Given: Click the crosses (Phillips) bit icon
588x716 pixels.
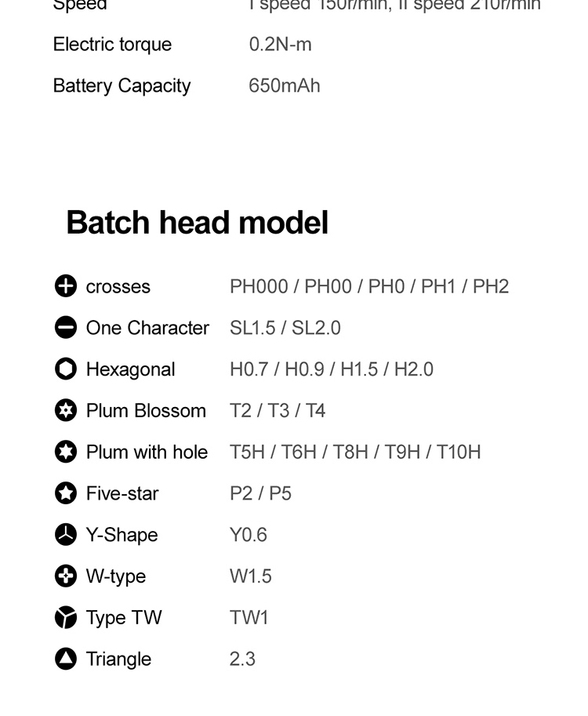Looking at the screenshot, I should tap(66, 286).
